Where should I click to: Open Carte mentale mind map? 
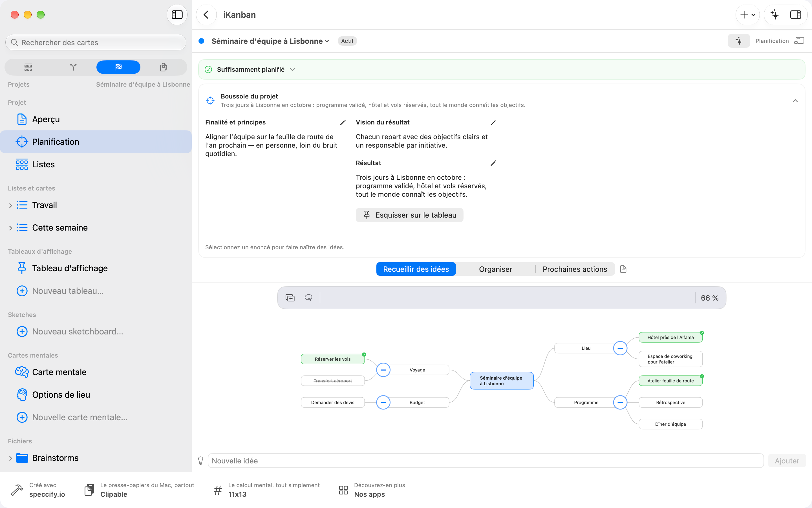[x=96, y=372]
